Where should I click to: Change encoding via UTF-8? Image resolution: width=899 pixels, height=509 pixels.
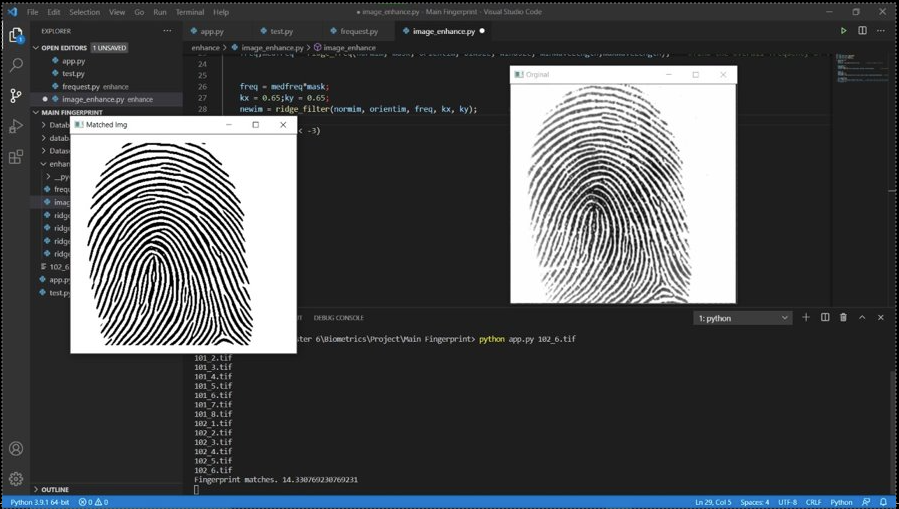(787, 502)
